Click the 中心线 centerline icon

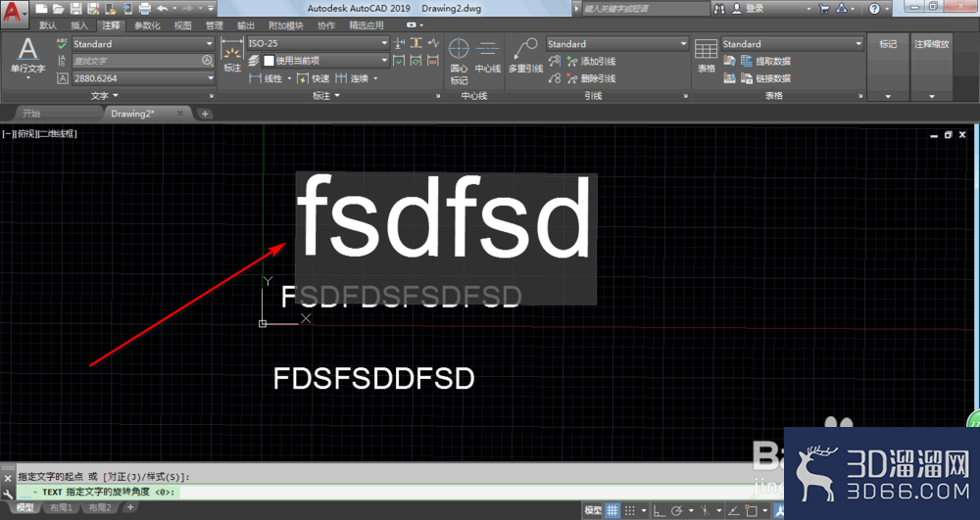tap(487, 56)
